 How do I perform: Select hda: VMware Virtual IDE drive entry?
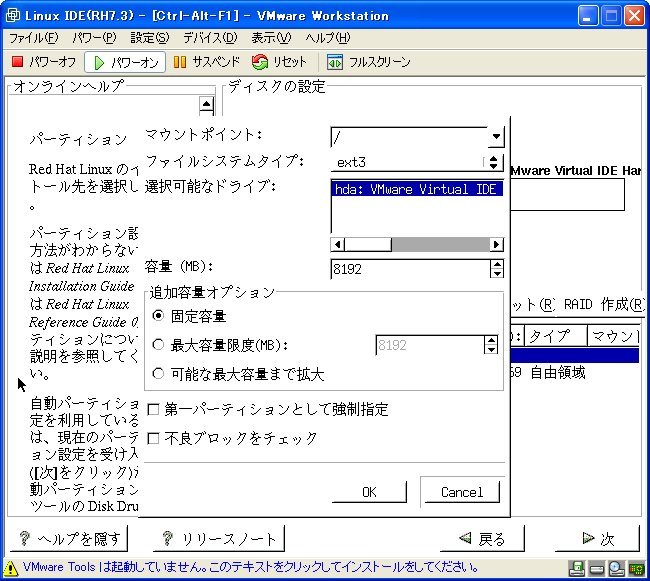[x=418, y=189]
